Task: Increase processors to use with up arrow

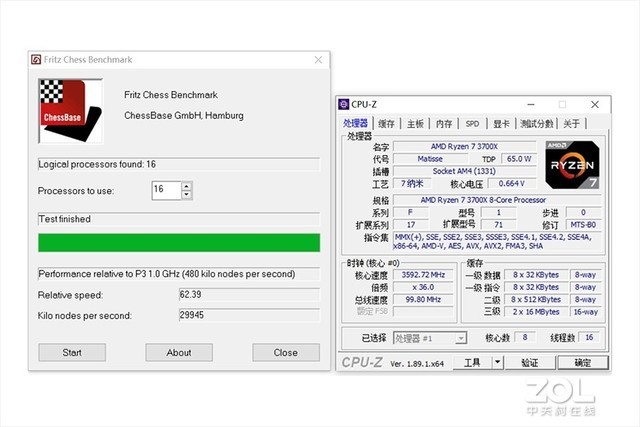Action: click(187, 186)
